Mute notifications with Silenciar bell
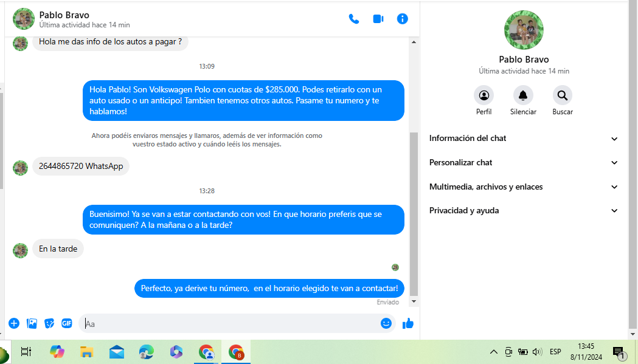 point(523,95)
